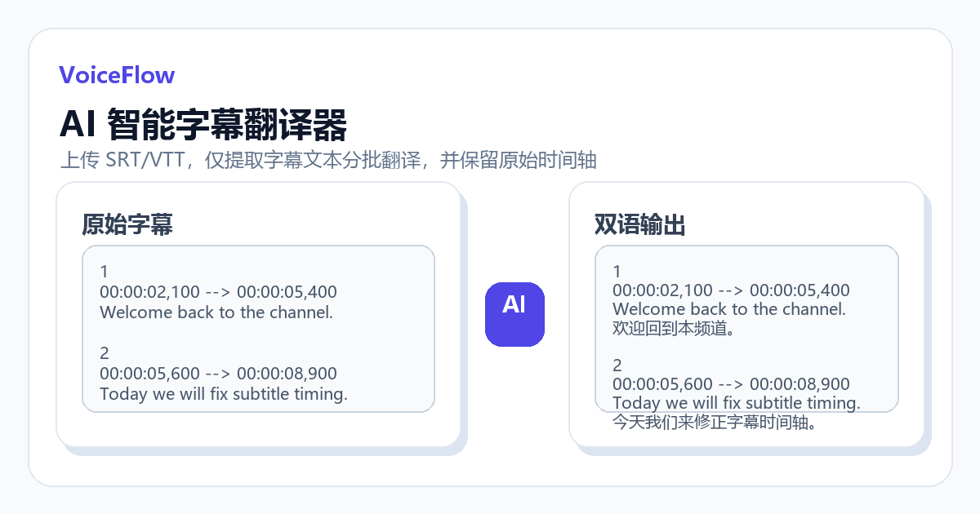Click the AI 智能字幕翻译器 heading

click(203, 125)
